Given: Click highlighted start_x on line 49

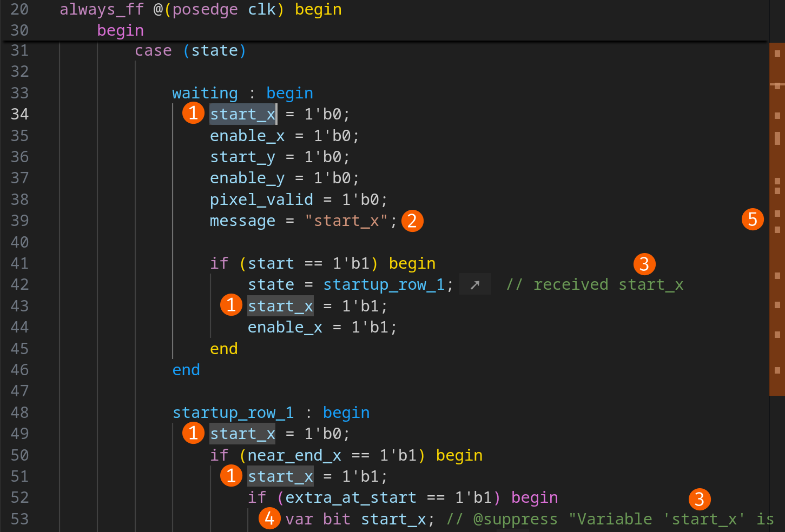Looking at the screenshot, I should pos(242,434).
